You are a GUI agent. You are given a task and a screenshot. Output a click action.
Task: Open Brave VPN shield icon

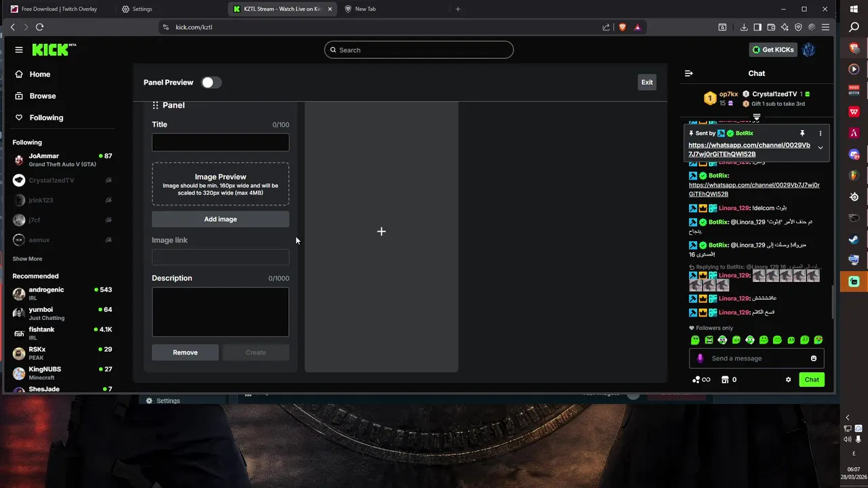pyautogui.click(x=798, y=27)
